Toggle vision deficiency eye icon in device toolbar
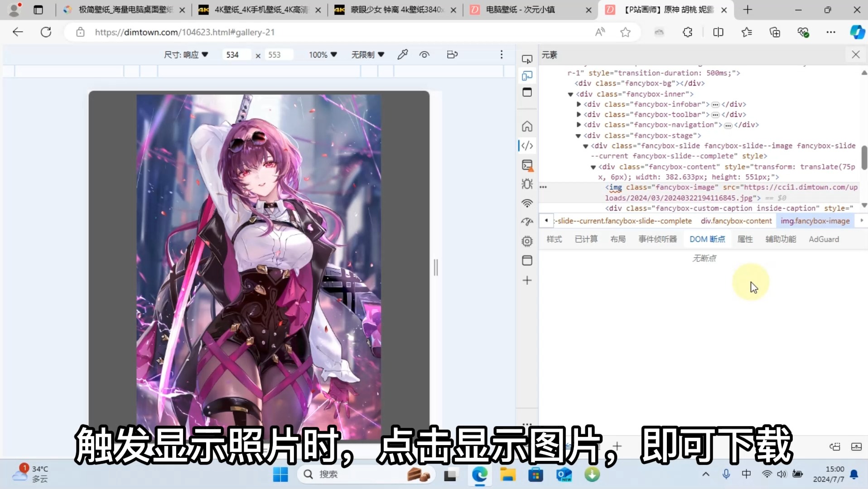868x489 pixels. pos(424,55)
